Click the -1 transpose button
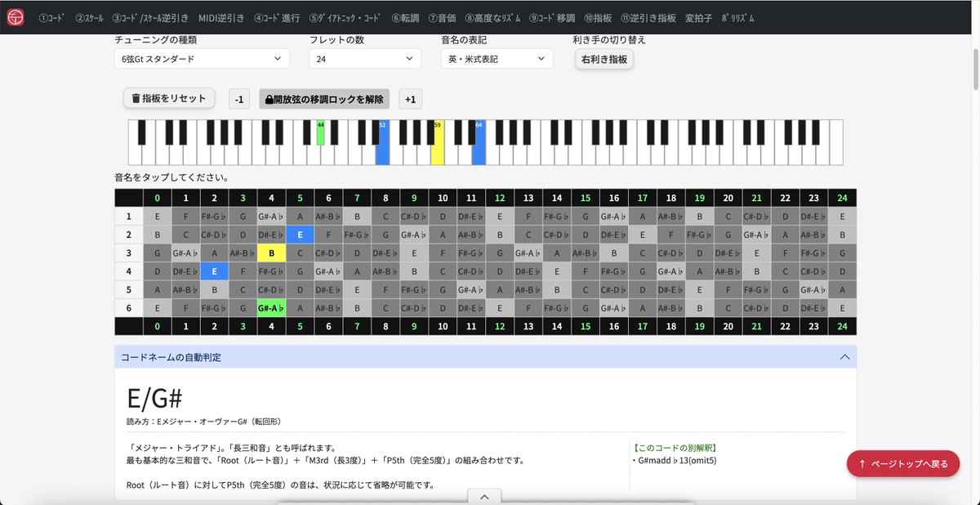Image resolution: width=980 pixels, height=505 pixels. pos(239,99)
